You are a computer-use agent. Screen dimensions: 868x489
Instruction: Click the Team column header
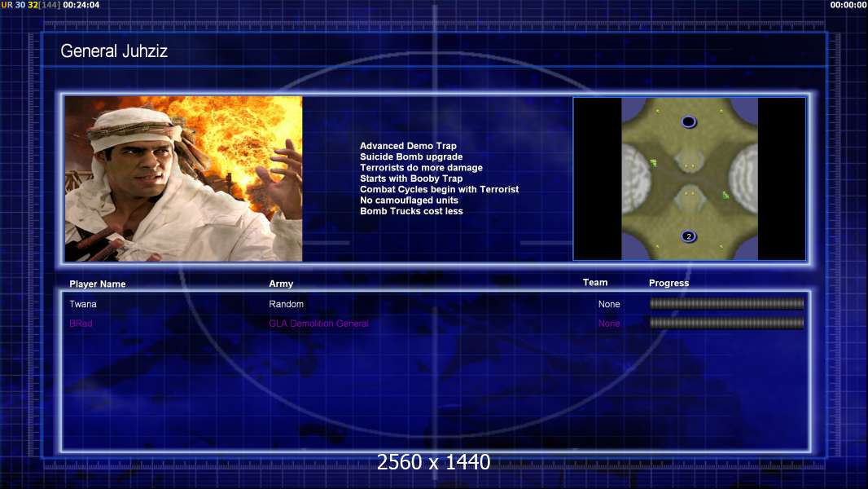[595, 283]
